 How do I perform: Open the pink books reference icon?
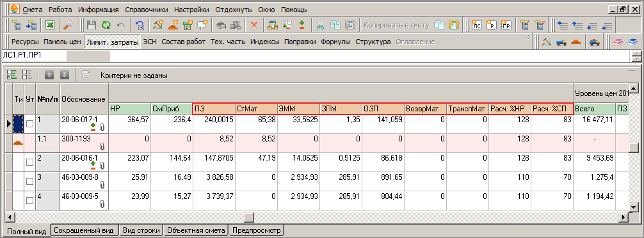(617, 42)
